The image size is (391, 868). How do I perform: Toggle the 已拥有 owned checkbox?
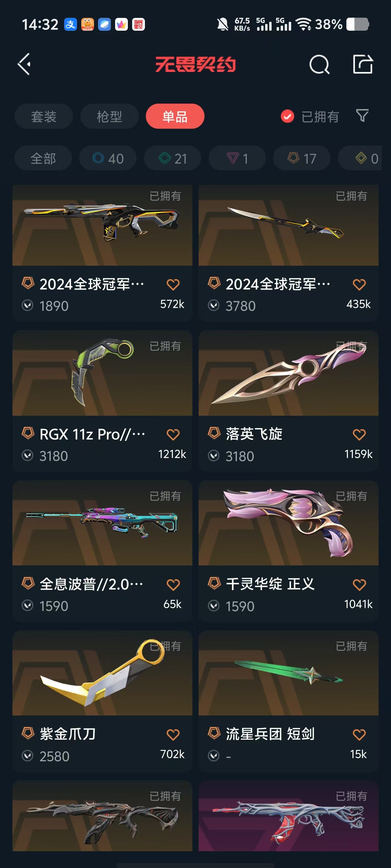coord(287,116)
